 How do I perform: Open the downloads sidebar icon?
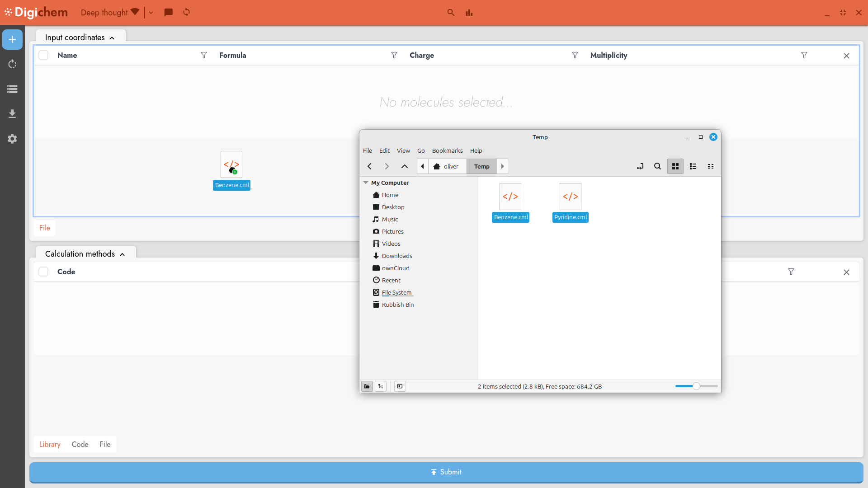tap(12, 113)
